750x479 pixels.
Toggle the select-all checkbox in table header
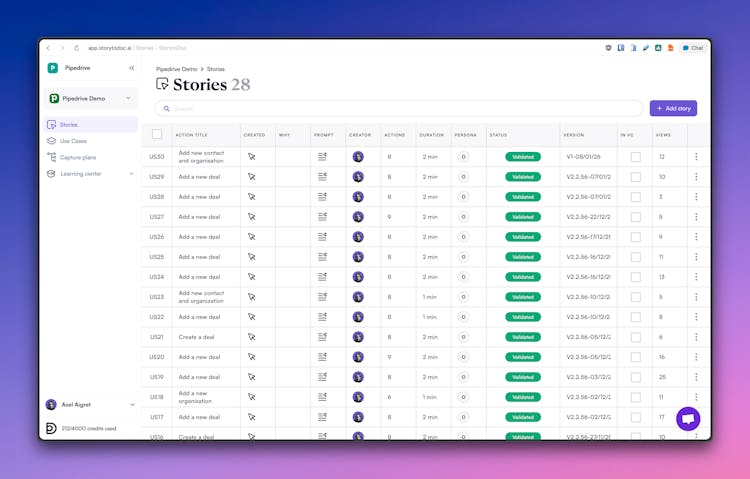pyautogui.click(x=156, y=134)
